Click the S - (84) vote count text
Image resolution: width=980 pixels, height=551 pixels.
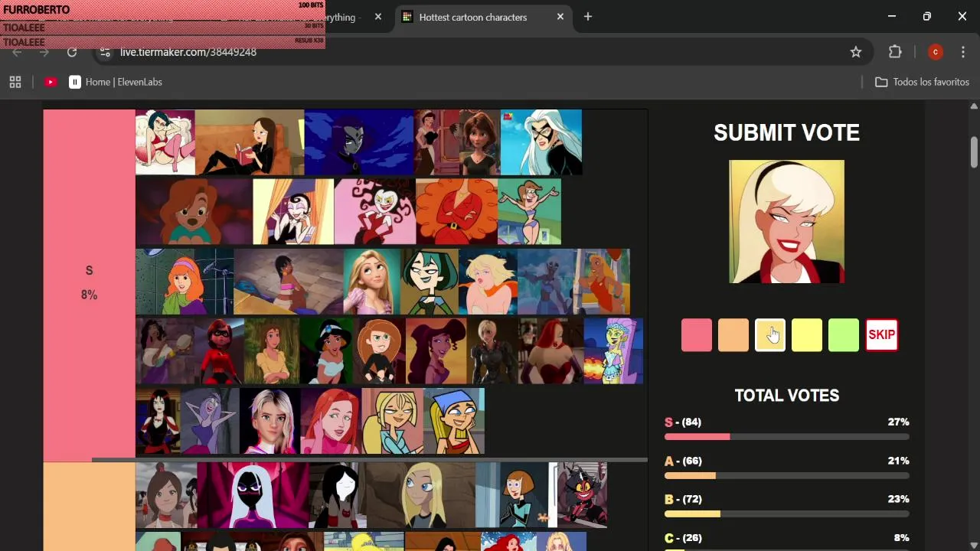683,422
